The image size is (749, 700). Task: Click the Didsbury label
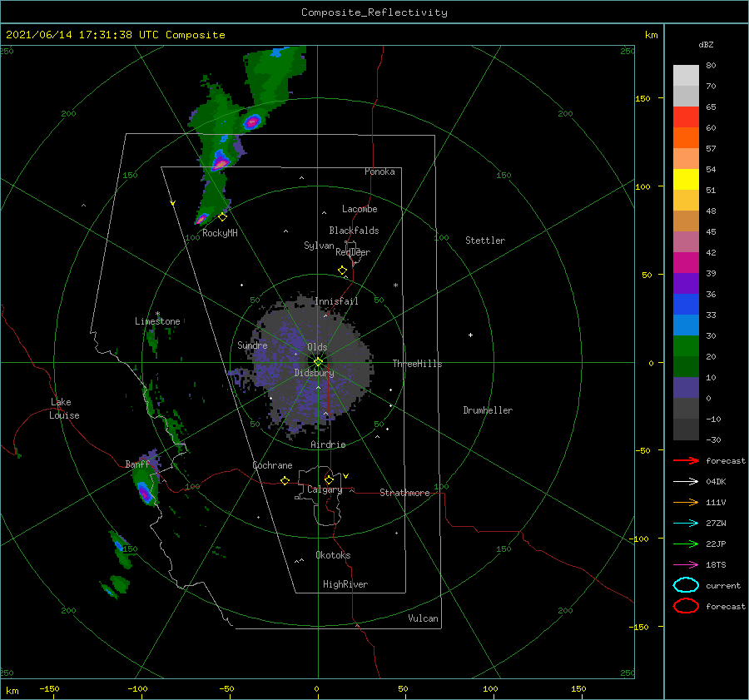click(314, 373)
